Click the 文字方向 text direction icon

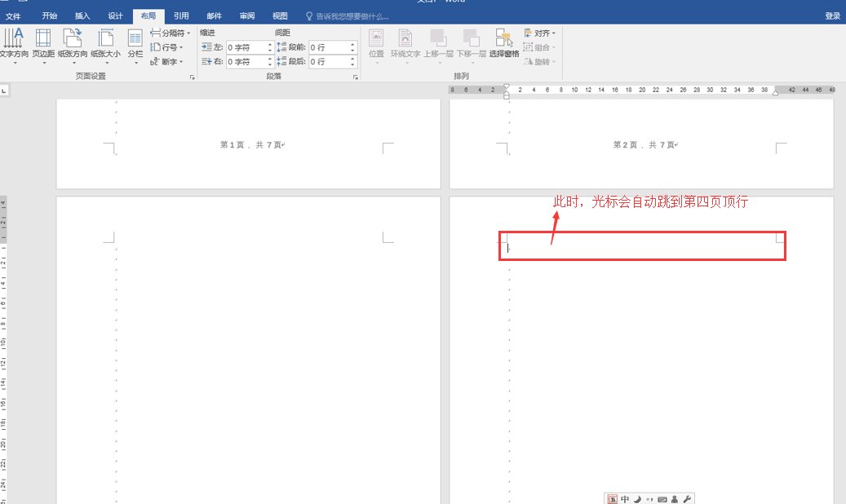point(12,38)
